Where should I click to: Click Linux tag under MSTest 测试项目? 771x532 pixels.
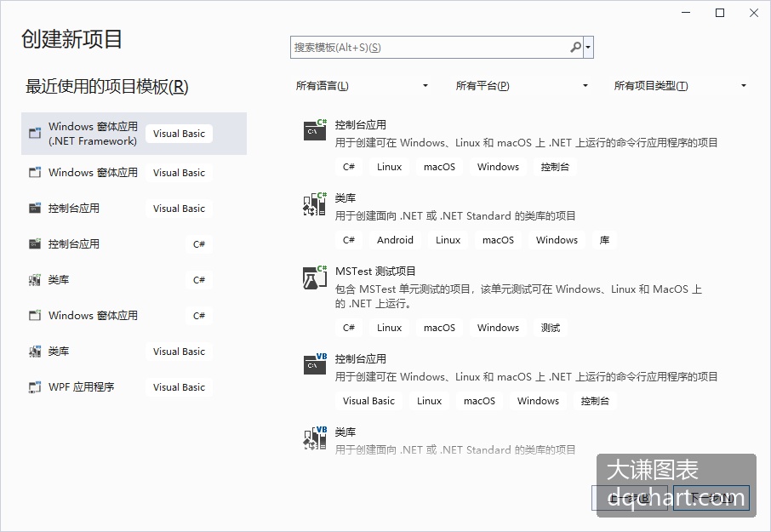tap(390, 328)
